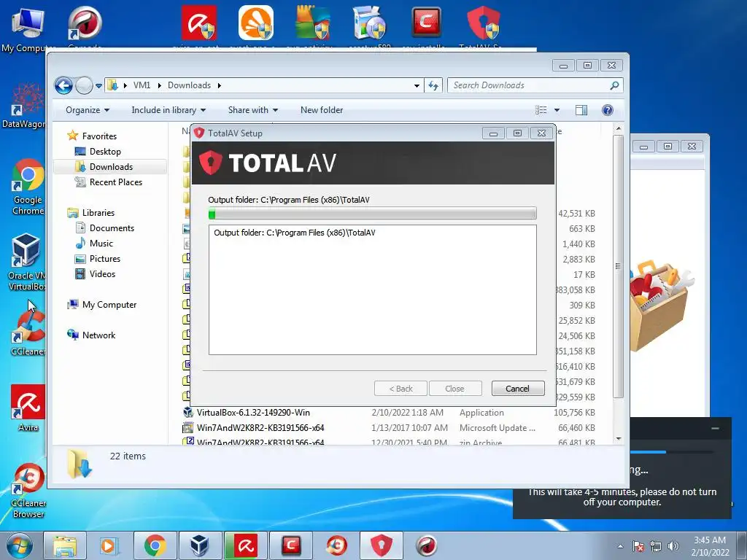
Task: Open the Music library
Action: pos(101,244)
